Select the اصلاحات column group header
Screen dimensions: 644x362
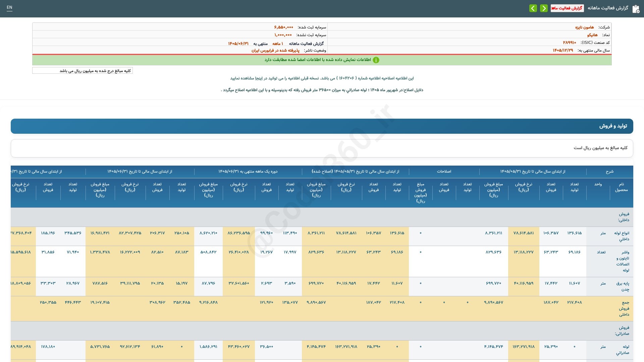click(x=444, y=172)
